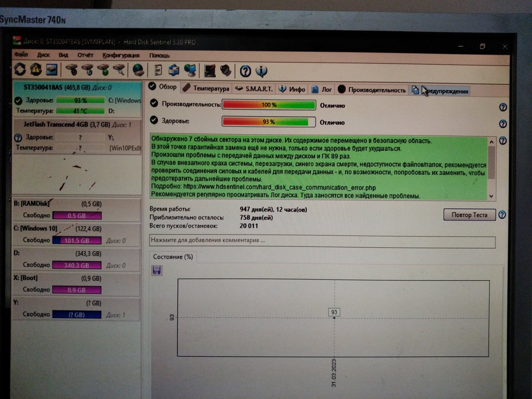Open the Конфигурация menu
The width and height of the screenshot is (532, 399).
[x=121, y=55]
